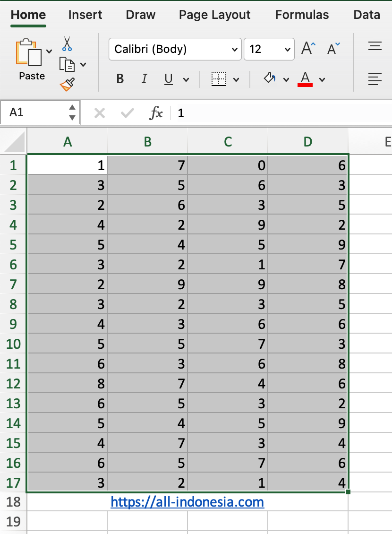392x534 pixels.
Task: Open the font size 12 dropdown
Action: pos(287,49)
